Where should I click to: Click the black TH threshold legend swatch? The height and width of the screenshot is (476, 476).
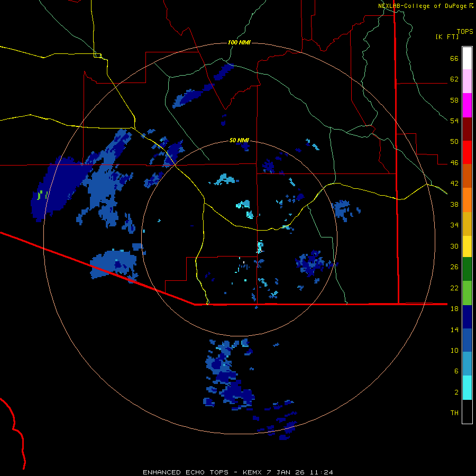tap(467, 411)
